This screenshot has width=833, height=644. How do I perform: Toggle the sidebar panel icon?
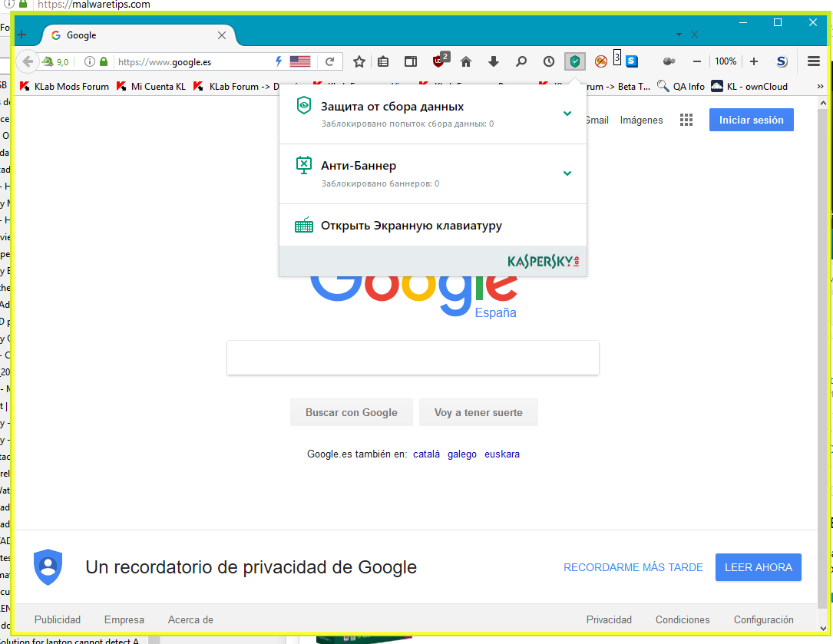[411, 61]
